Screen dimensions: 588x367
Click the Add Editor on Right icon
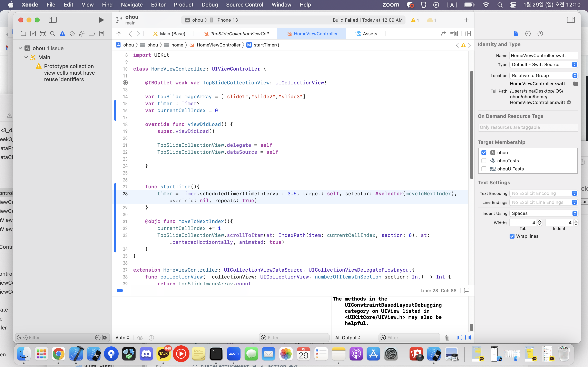tap(468, 34)
